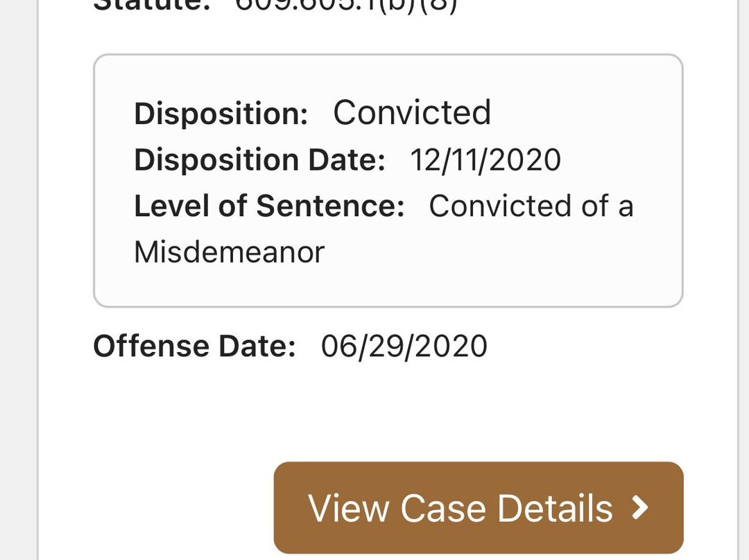Click the gray page margin on the left

pyautogui.click(x=18, y=277)
